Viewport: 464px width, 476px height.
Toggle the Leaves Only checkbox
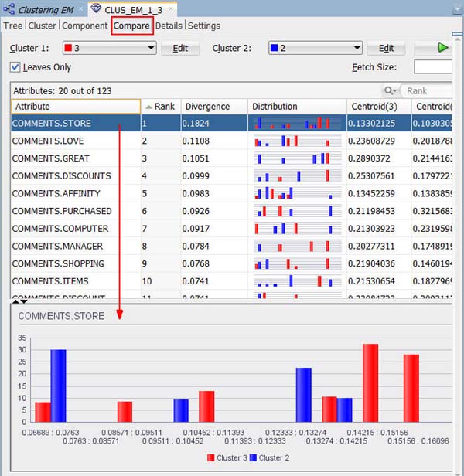15,67
